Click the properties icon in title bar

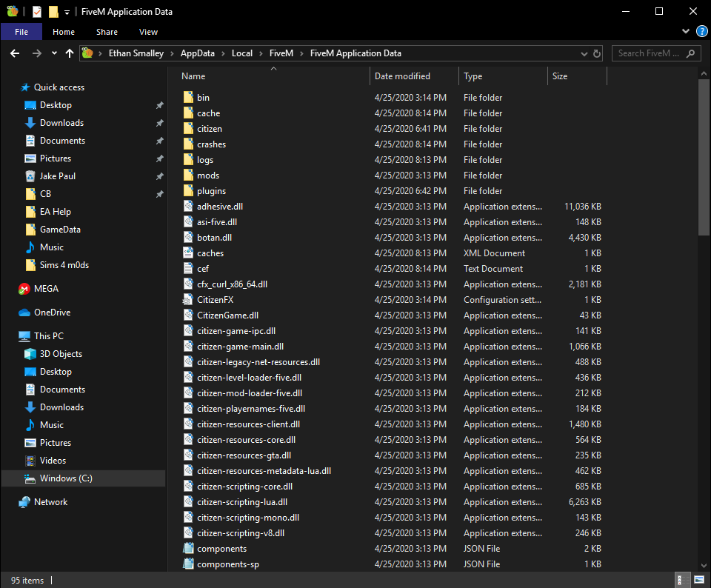coord(37,12)
